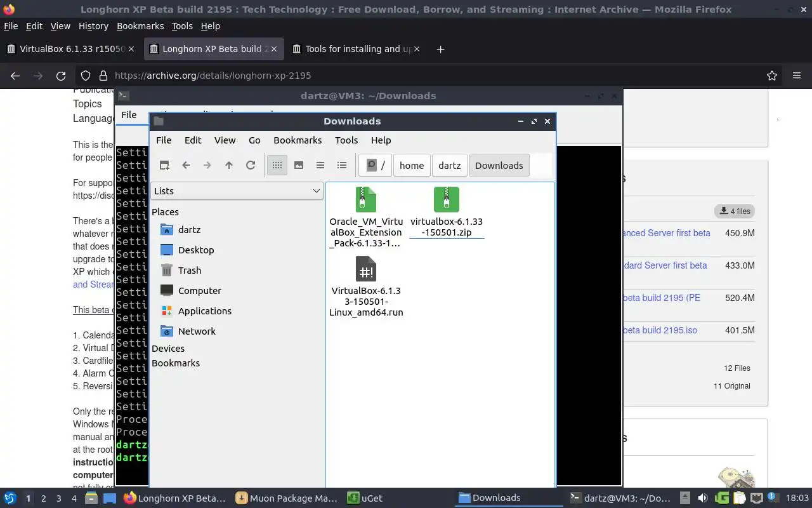Open the Lists side pane dropdown

pos(237,190)
